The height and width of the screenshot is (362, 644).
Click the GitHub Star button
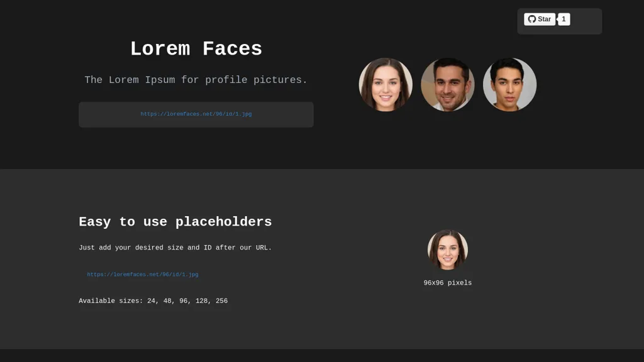pyautogui.click(x=539, y=19)
